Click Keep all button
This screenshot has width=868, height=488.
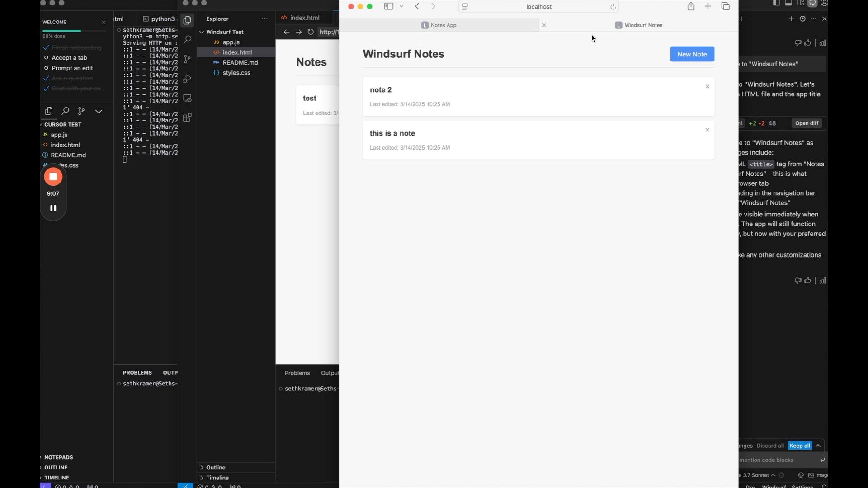click(x=799, y=446)
